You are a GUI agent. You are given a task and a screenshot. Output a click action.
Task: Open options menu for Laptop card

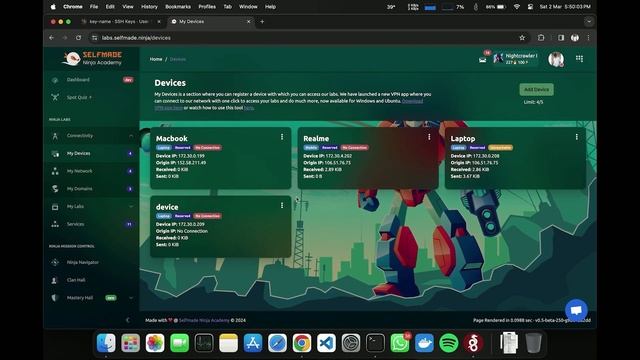tap(576, 137)
